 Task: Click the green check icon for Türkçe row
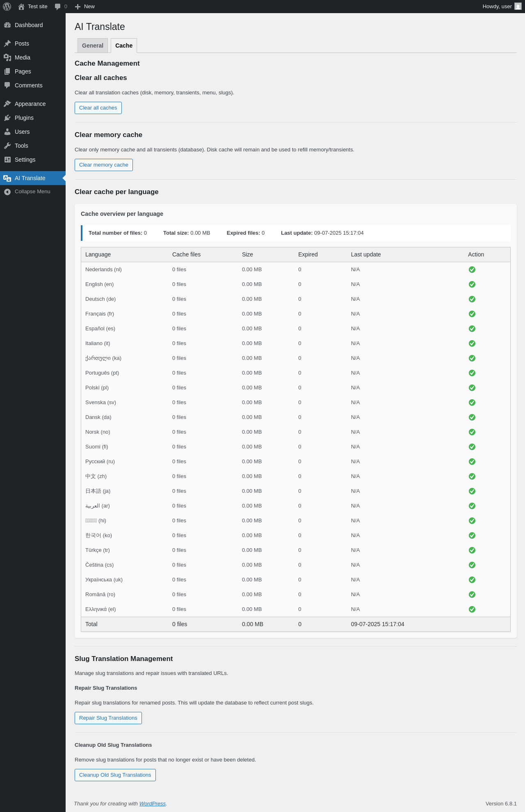[x=472, y=550]
